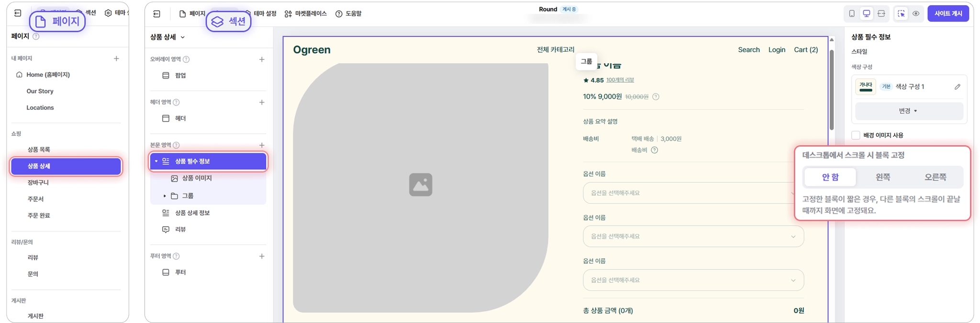Click the pencil edit icon for 색상 구성 1
Screen dimensions: 980x323
pyautogui.click(x=957, y=87)
